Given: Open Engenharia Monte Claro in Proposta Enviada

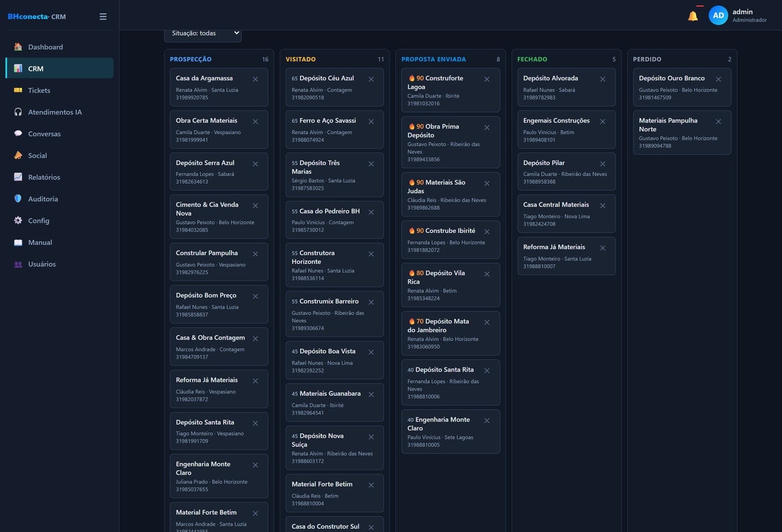Looking at the screenshot, I should click(x=450, y=431).
